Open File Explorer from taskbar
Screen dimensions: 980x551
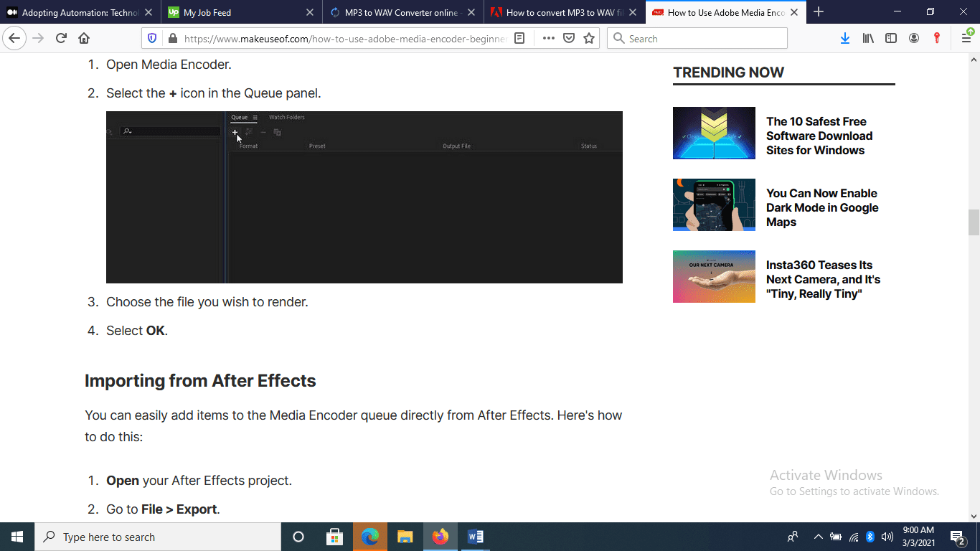click(405, 537)
